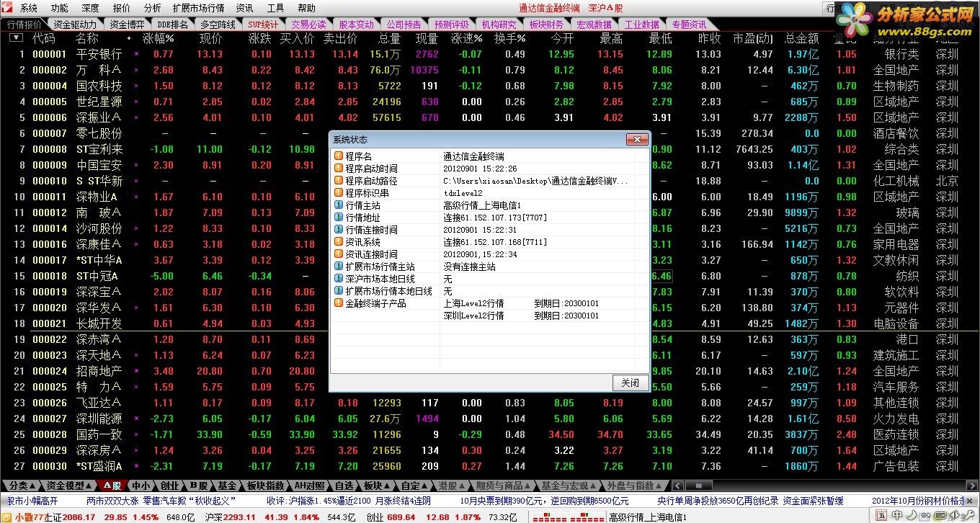This screenshot has width=980, height=523.
Task: Click the icon beside 程序名 row
Action: coord(339,156)
